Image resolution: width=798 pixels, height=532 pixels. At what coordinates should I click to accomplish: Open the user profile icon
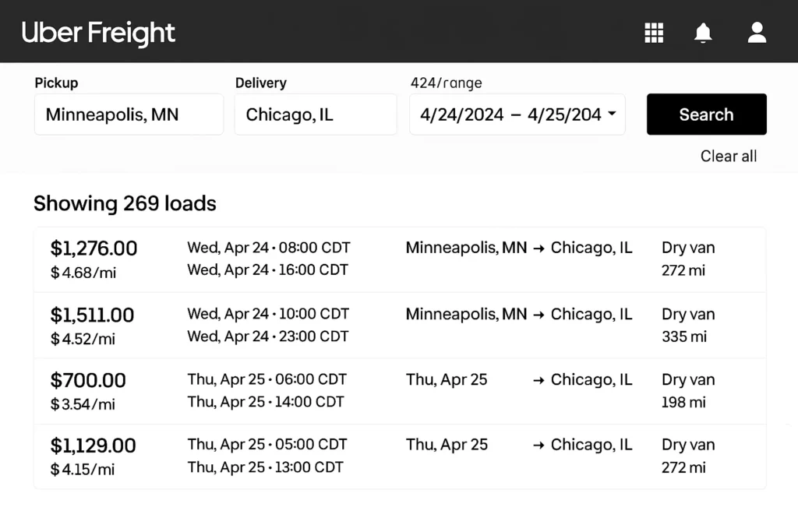click(756, 32)
